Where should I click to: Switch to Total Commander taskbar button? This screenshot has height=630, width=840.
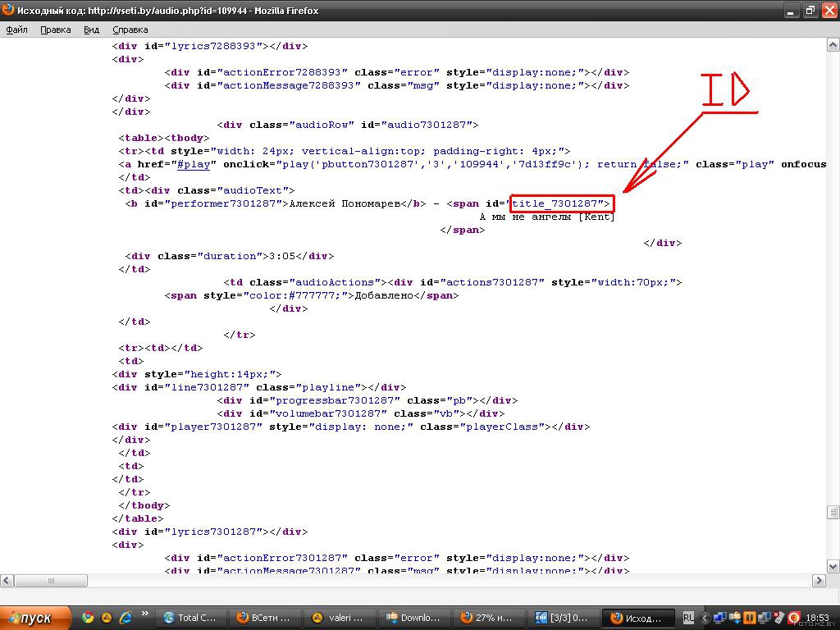[190, 618]
